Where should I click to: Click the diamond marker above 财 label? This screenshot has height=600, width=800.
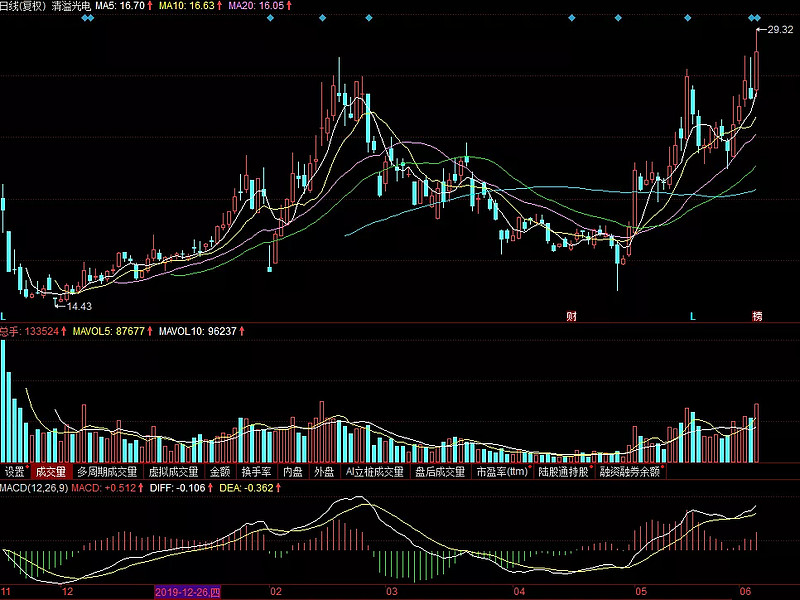click(x=571, y=18)
